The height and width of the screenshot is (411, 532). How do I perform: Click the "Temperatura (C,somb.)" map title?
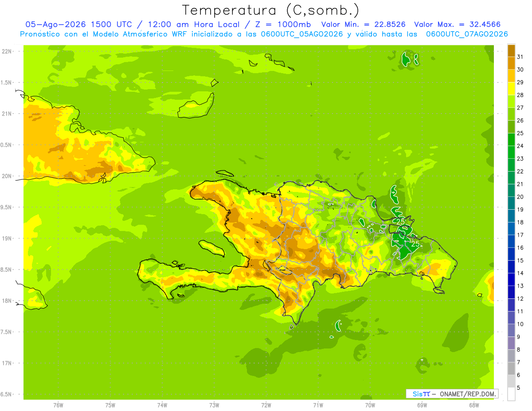click(x=270, y=10)
